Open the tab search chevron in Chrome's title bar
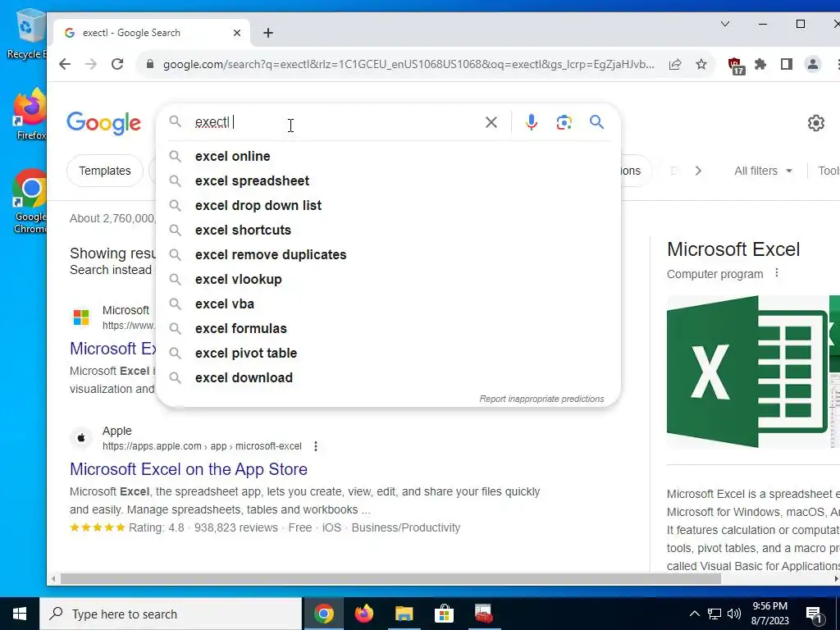This screenshot has width=840, height=630. [725, 24]
